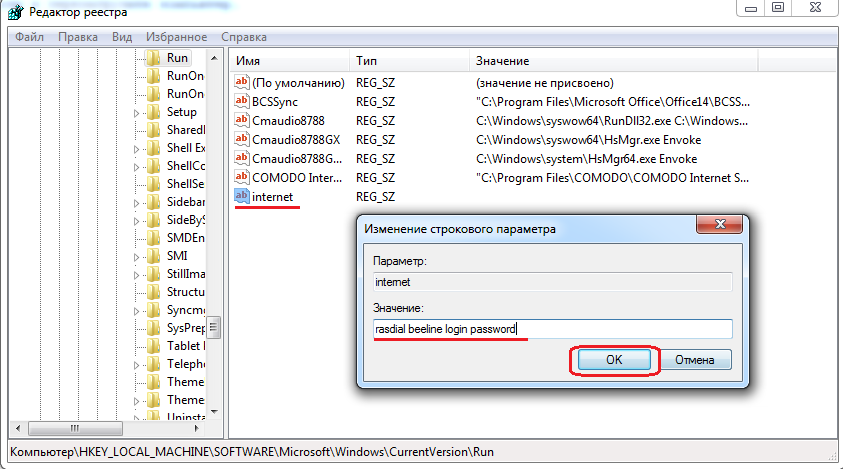Screen dimensions: 843x469
Task: Expand the Syncmgr tree node
Action: 137,311
